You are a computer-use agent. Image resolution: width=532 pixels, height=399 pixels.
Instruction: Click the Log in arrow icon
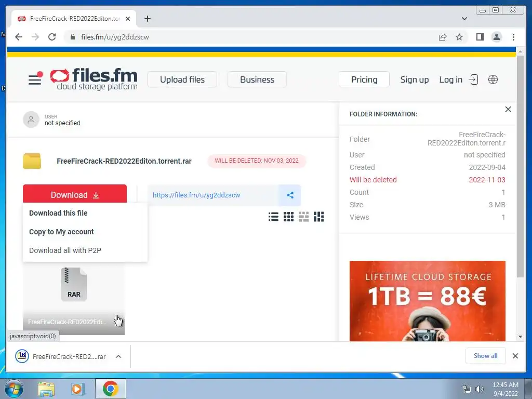pos(473,79)
